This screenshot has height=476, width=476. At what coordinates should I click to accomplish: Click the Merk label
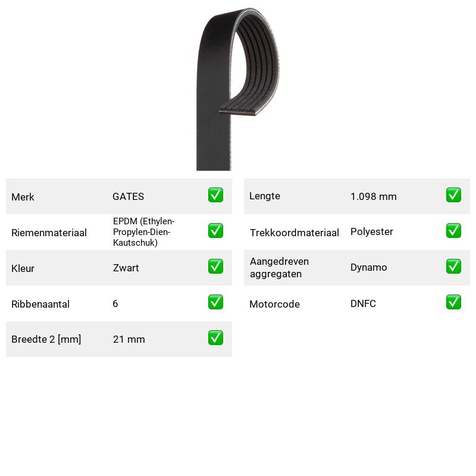[x=23, y=197]
